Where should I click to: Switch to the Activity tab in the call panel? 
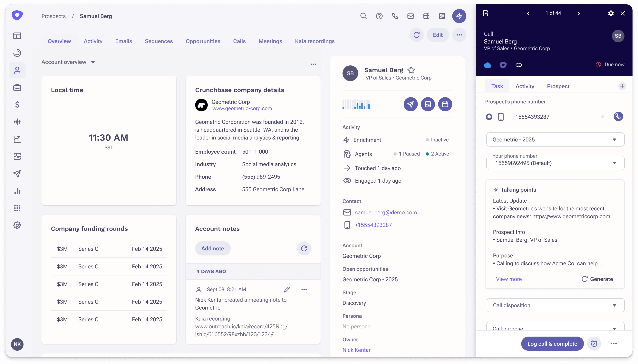tap(525, 86)
